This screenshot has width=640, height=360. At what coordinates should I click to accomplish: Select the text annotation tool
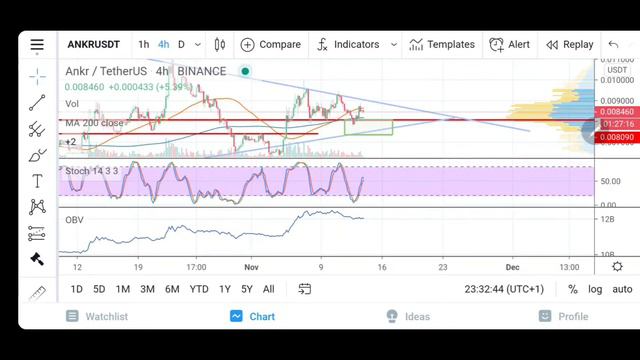pyautogui.click(x=37, y=181)
